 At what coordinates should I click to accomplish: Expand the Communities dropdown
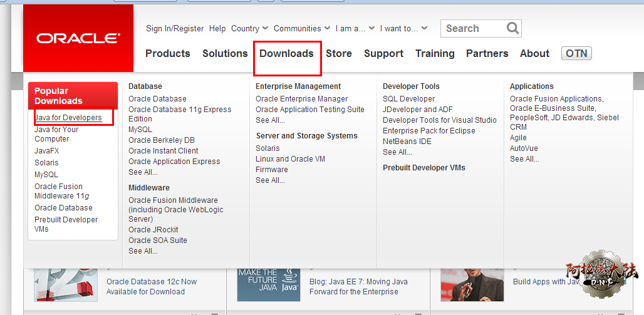coord(301,28)
